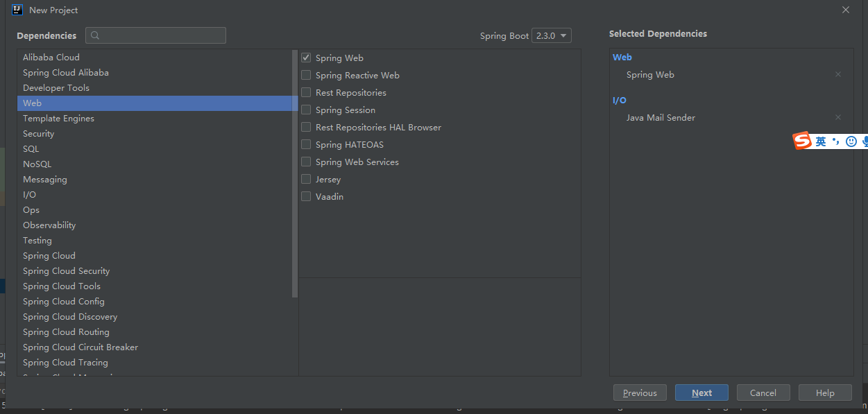Click the Previous button
Image resolution: width=868 pixels, height=414 pixels.
[x=640, y=393]
